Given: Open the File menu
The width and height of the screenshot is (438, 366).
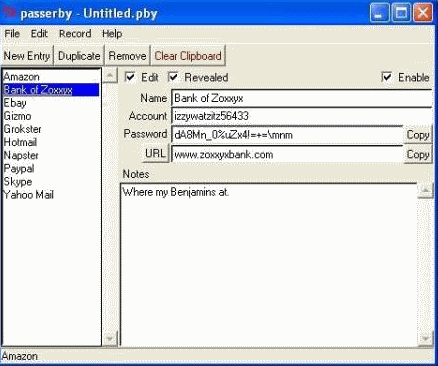Looking at the screenshot, I should tap(12, 34).
